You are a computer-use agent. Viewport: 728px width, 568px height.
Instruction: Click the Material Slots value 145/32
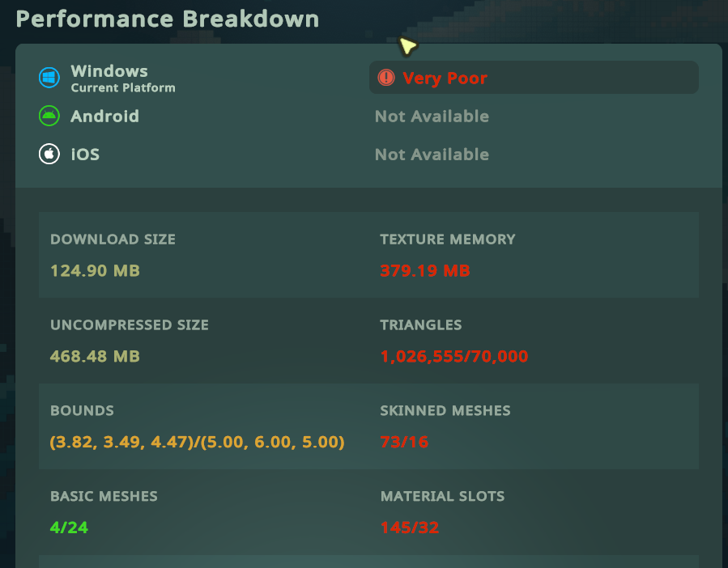(410, 528)
